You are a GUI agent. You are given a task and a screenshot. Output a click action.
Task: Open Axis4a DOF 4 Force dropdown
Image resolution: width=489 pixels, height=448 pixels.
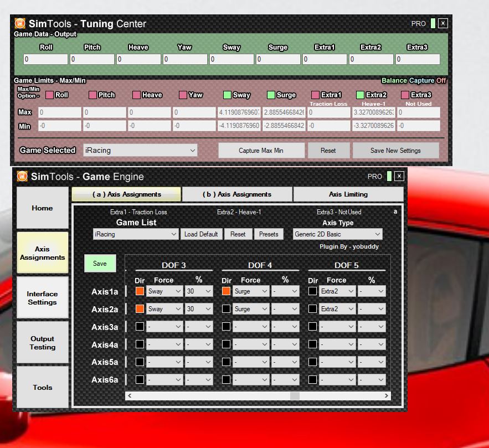coord(251,344)
